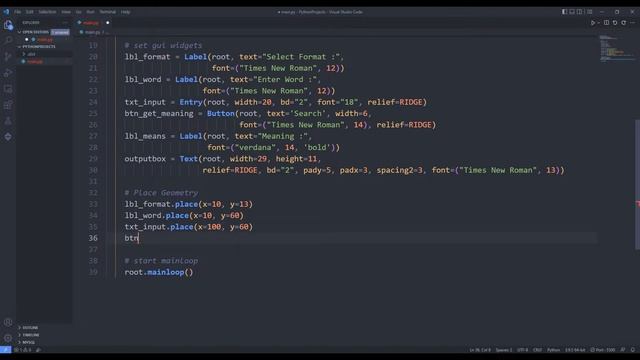Select the Python language mode status item
The height and width of the screenshot is (360, 640).
coord(553,350)
